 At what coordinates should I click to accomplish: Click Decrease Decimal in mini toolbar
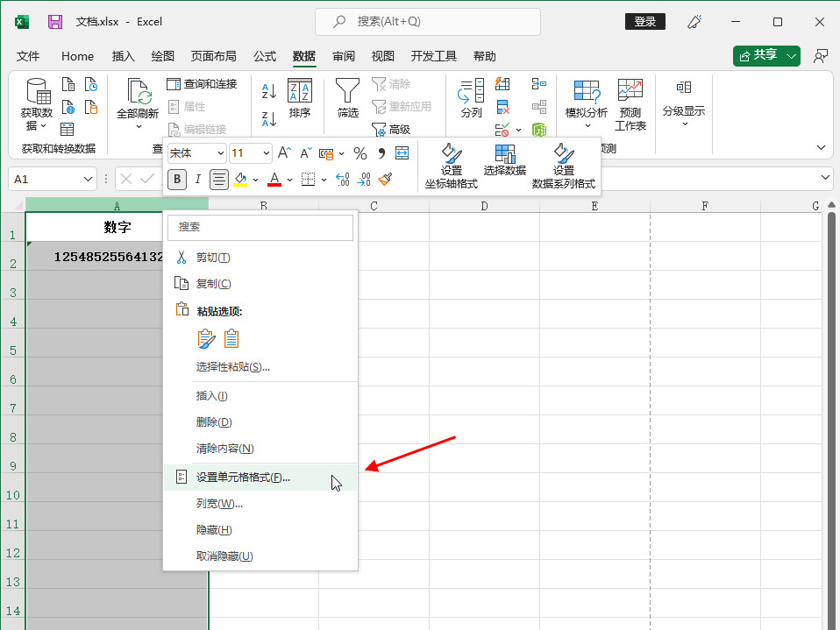(364, 180)
